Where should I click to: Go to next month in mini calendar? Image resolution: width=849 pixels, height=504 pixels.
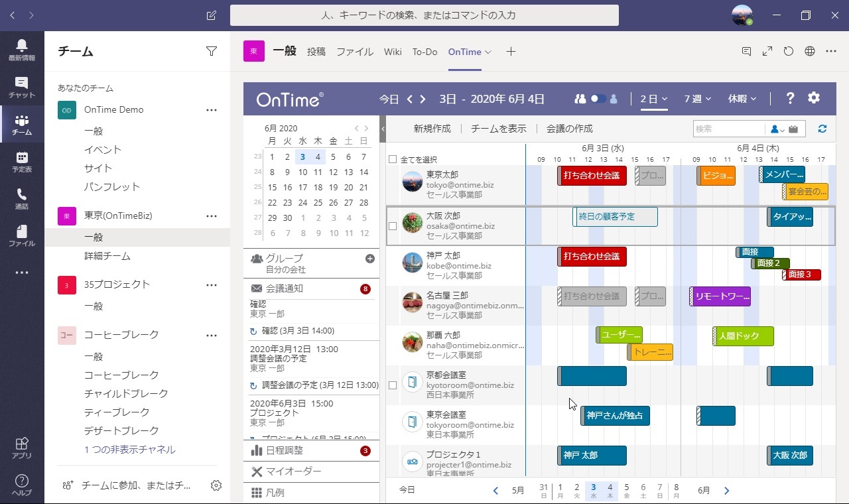click(x=367, y=129)
